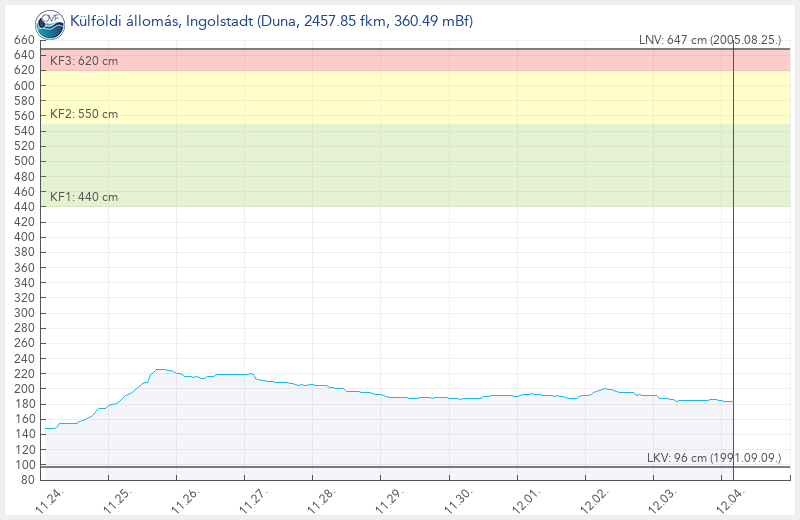This screenshot has width=800, height=520.
Task: Click the yellow alert level band
Action: coord(400,97)
